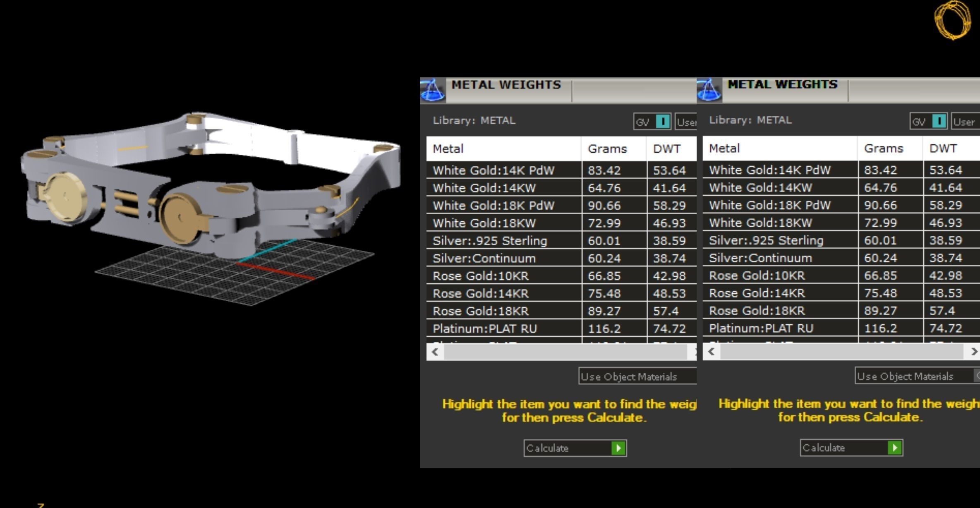Select right panel METAL WEIGHTS title tab
980x508 pixels.
pos(782,85)
